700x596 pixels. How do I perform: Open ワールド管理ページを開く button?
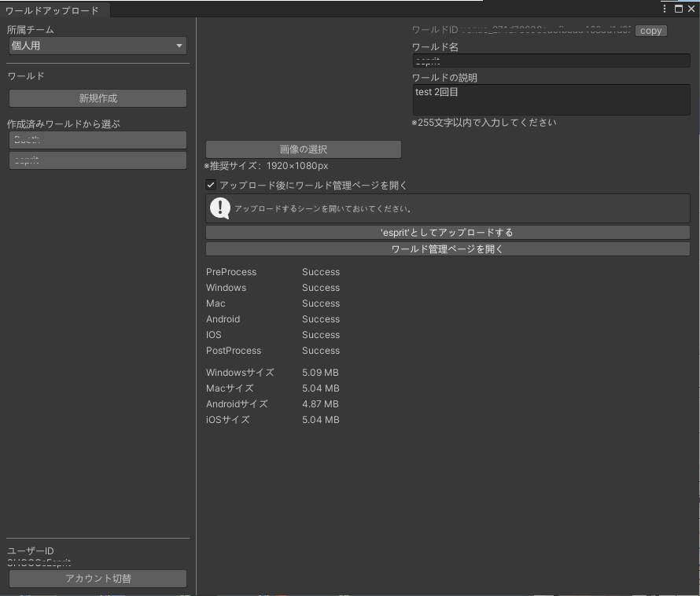coord(447,249)
